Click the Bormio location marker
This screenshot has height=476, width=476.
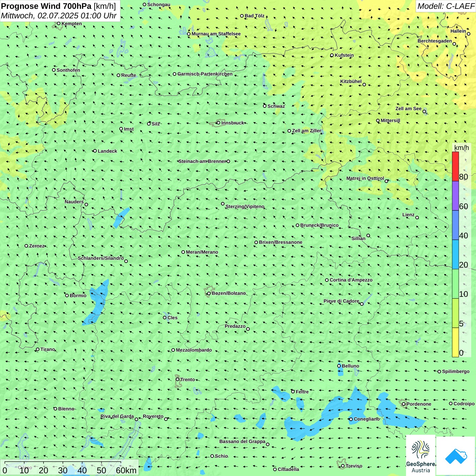(x=67, y=295)
